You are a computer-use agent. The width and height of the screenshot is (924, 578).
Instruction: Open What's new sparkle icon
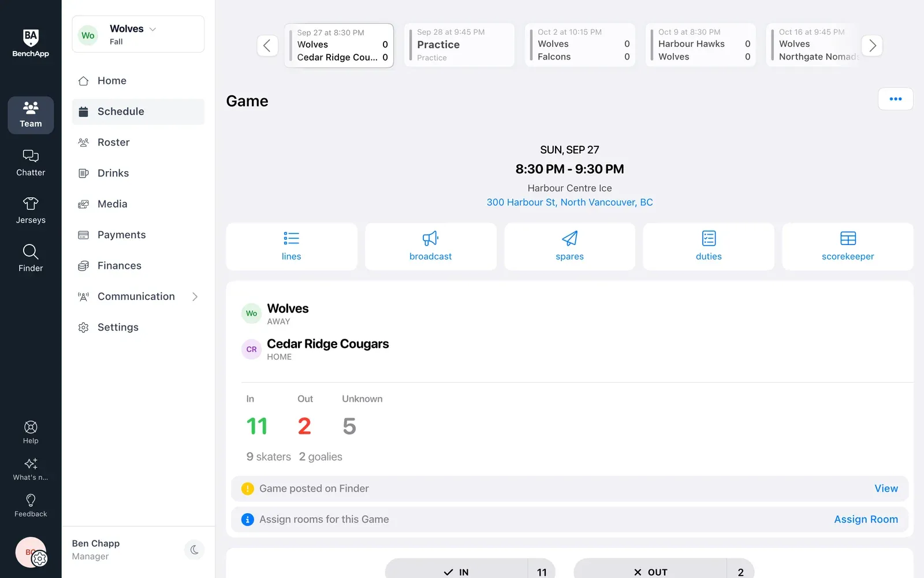pyautogui.click(x=31, y=469)
